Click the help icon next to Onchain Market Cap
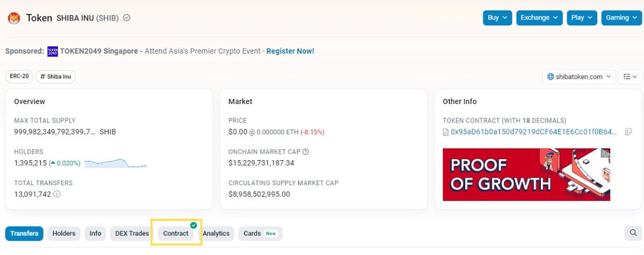Screen dimensions: 644x255 point(306,152)
